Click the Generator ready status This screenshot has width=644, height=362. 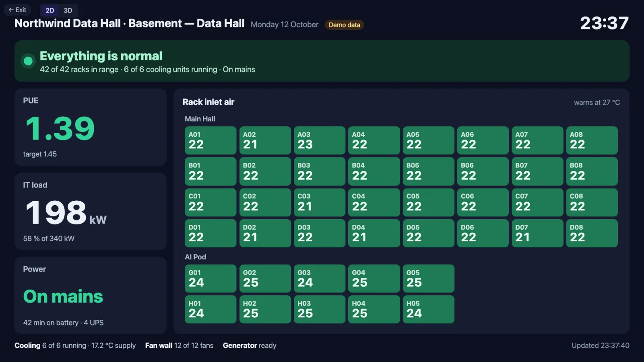coord(250,346)
